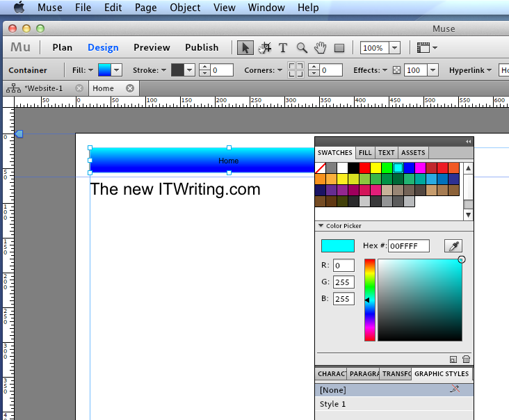
Task: Open the view mode dropdown arrow
Action: [x=435, y=48]
